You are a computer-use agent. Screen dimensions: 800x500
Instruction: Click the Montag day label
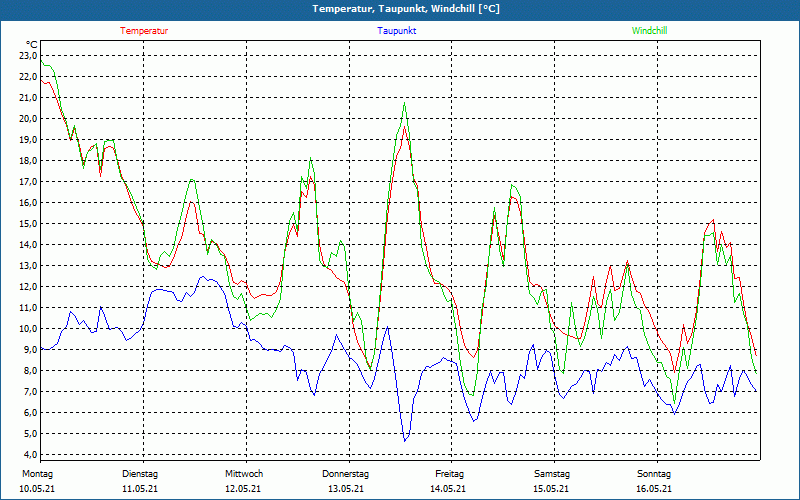click(37, 474)
